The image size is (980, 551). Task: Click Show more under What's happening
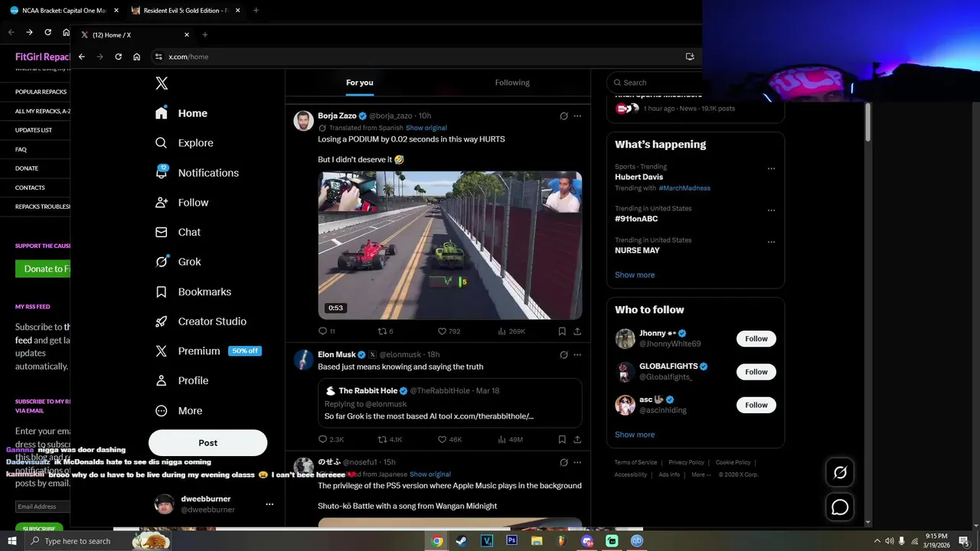coord(635,275)
